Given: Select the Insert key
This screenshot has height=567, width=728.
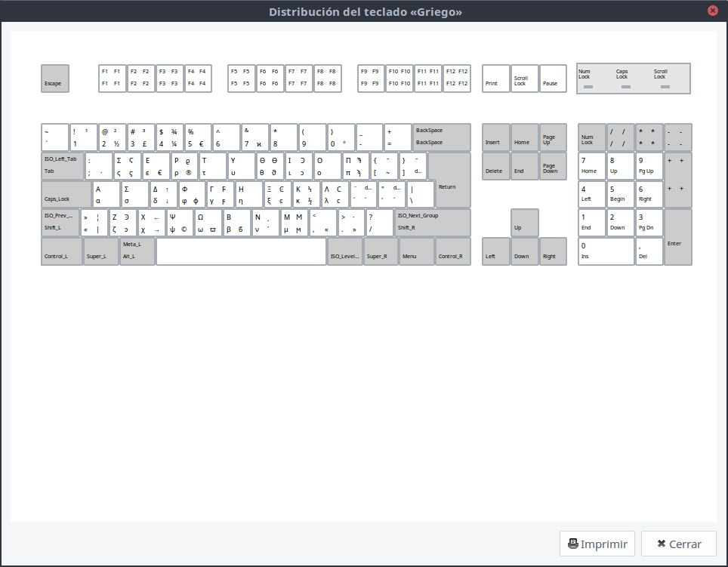Looking at the screenshot, I should (495, 137).
